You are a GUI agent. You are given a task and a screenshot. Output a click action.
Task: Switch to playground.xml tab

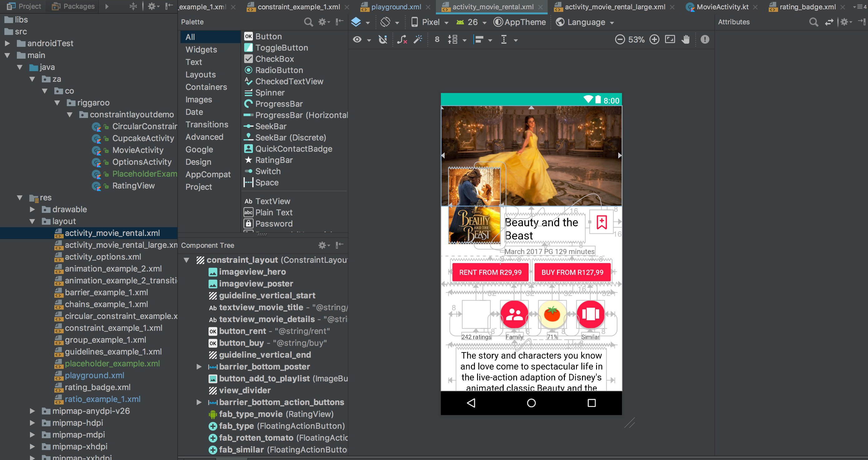pos(396,7)
